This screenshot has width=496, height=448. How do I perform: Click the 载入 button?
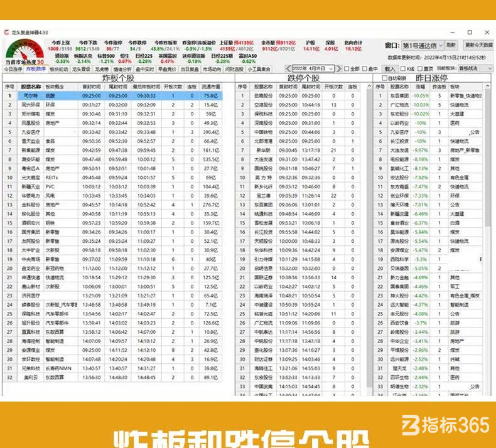click(x=390, y=68)
